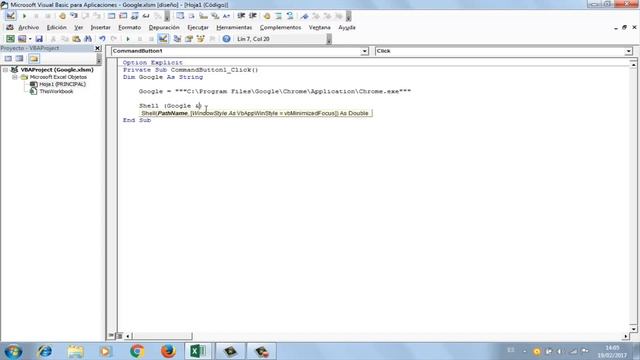Click the List Properties/Methods icon
This screenshot has width=640, height=360.
coord(180,16)
